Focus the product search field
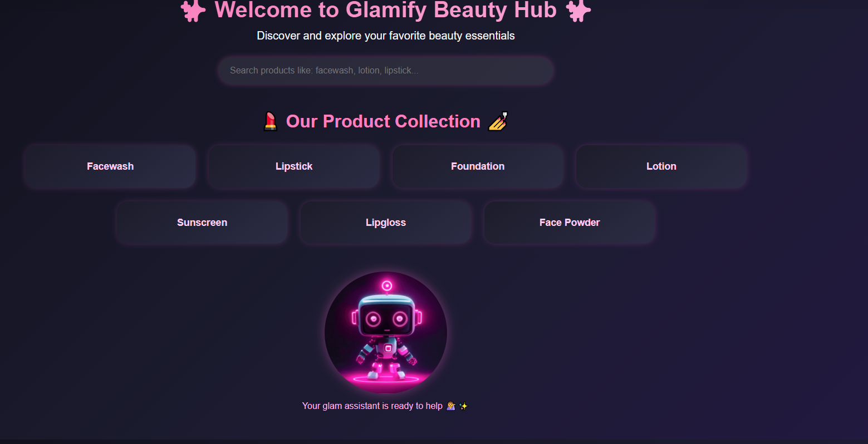868x444 pixels. pyautogui.click(x=386, y=70)
